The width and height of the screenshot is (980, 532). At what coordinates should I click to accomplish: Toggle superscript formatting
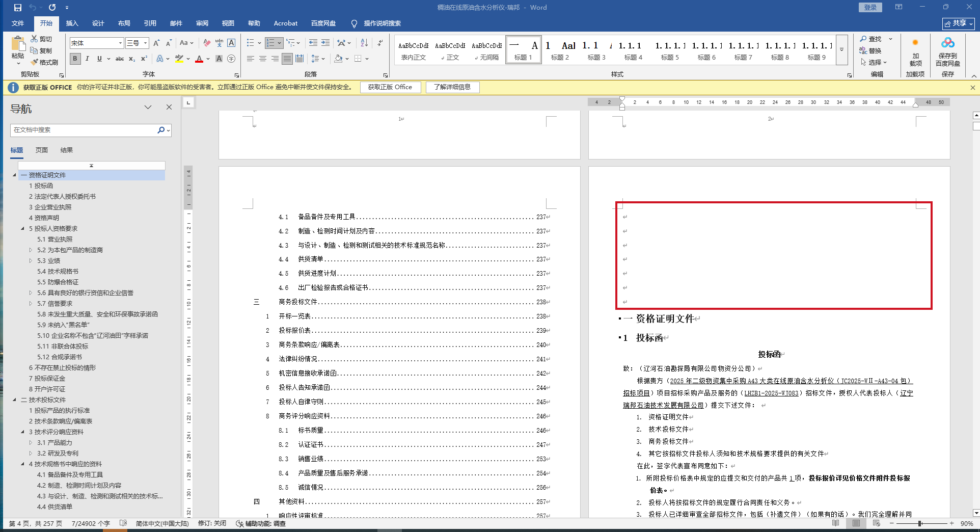pos(144,59)
